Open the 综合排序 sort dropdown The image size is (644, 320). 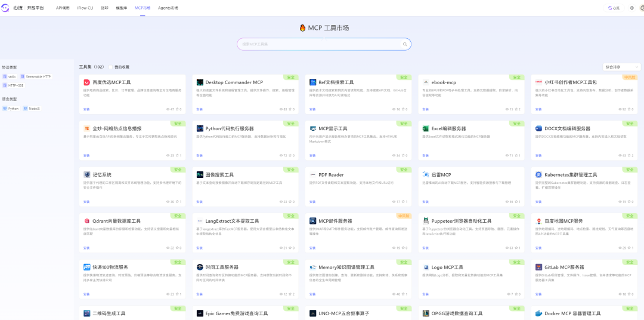coord(622,67)
